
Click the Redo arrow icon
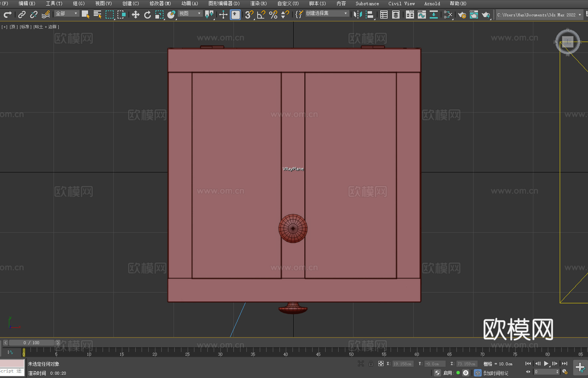point(7,14)
